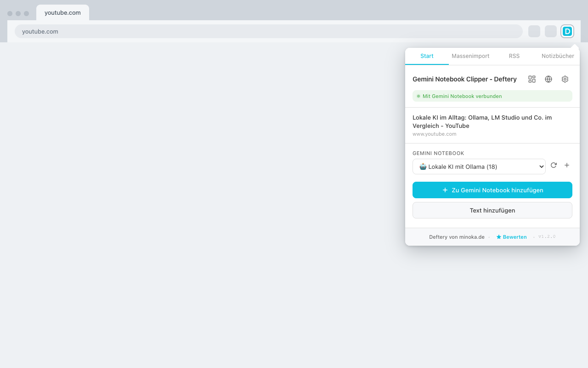Screen dimensions: 588x368
Task: Go to the RSS tab
Action: [514, 56]
